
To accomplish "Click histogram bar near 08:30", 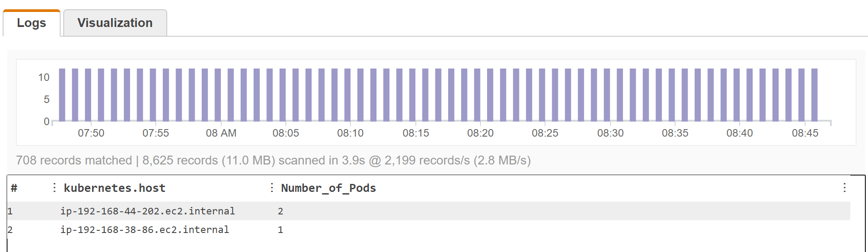I will (607, 95).
